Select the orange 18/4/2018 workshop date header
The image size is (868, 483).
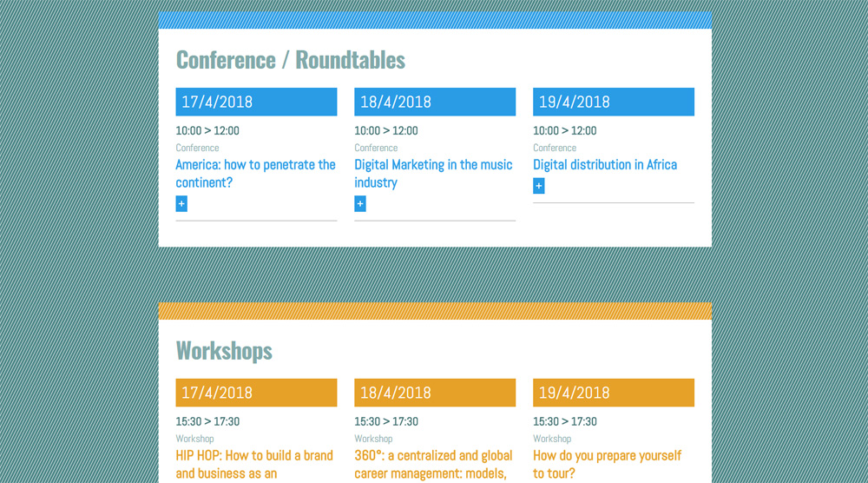pyautogui.click(x=435, y=393)
